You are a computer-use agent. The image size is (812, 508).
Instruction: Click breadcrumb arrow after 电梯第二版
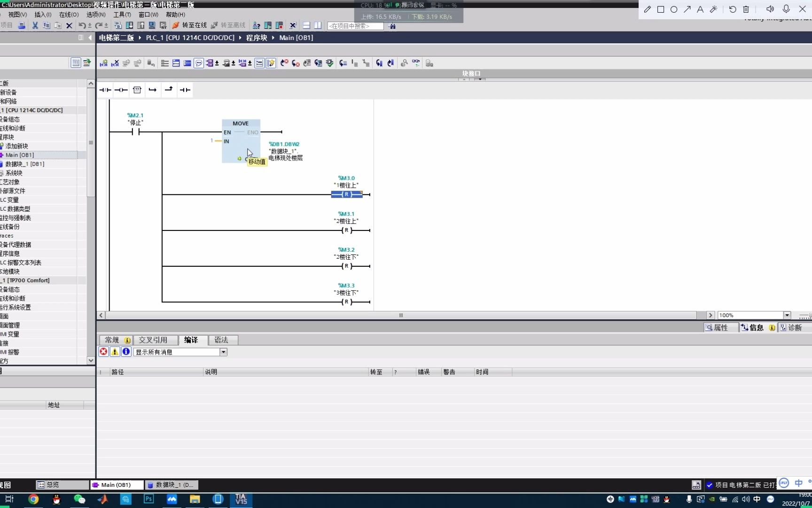[140, 38]
